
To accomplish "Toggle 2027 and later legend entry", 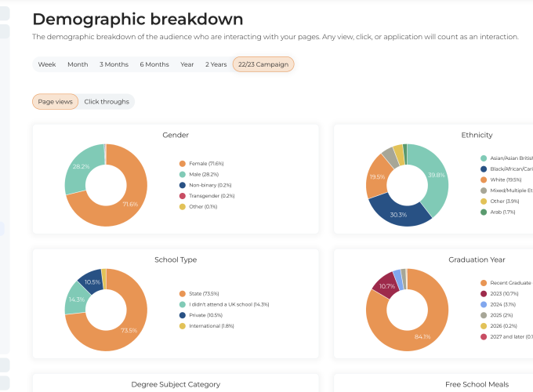I will point(506,337).
